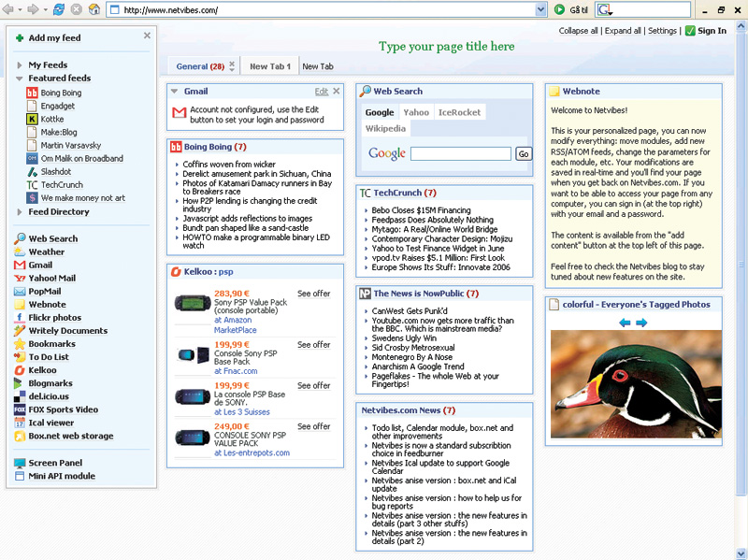Close the Gmail module
Image resolution: width=748 pixels, height=560 pixels.
pyautogui.click(x=337, y=92)
